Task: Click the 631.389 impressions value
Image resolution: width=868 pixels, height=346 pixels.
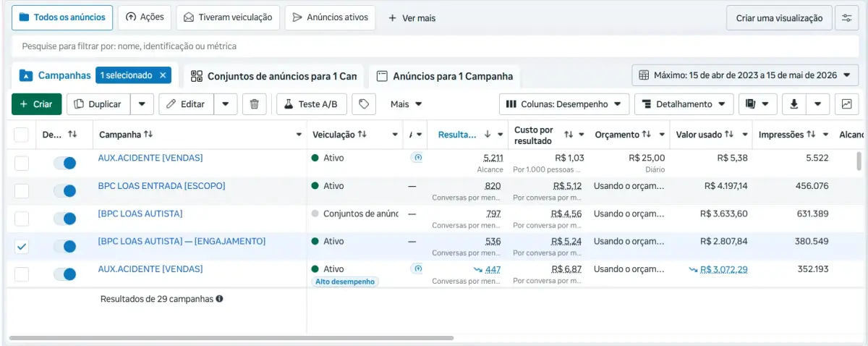Action: point(811,214)
